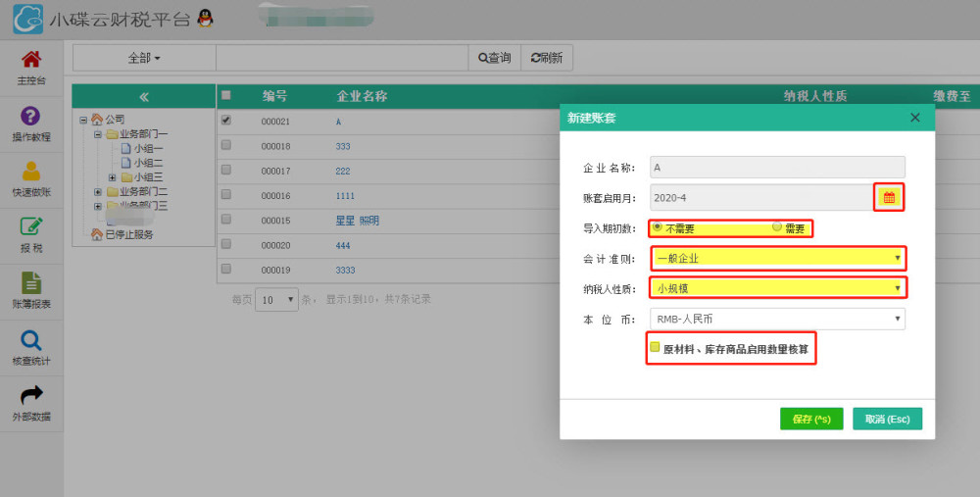Click 小组二 document icon in tree
The height and width of the screenshot is (497, 980).
[x=125, y=163]
